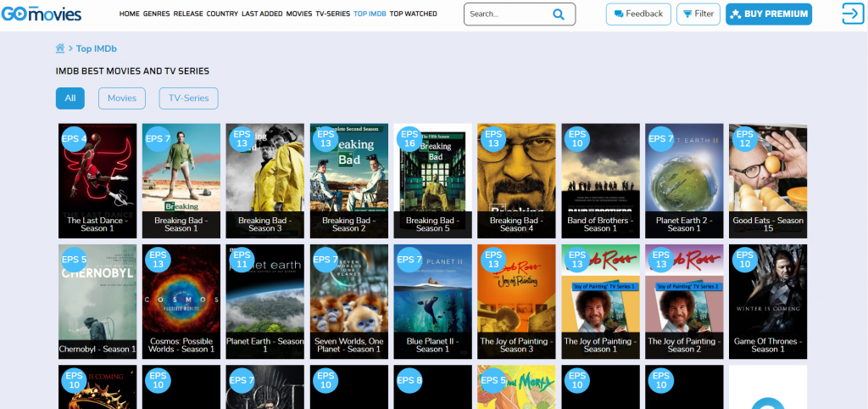Click the search magnifier icon
Image resolution: width=868 pixels, height=409 pixels.
559,14
